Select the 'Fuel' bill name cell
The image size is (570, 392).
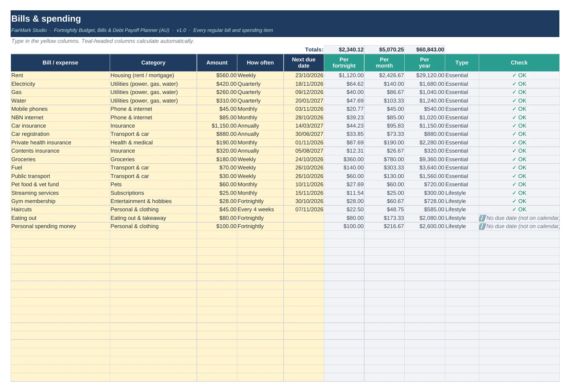click(x=60, y=168)
